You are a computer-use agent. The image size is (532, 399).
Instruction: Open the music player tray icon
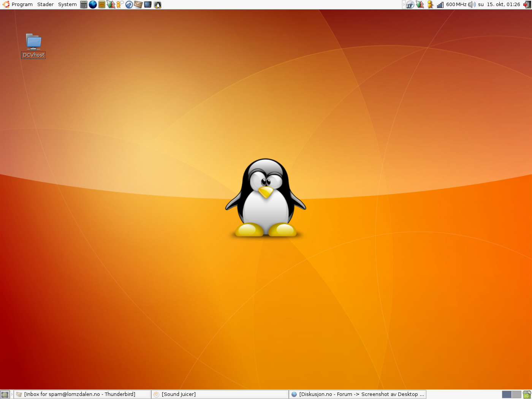[410, 5]
